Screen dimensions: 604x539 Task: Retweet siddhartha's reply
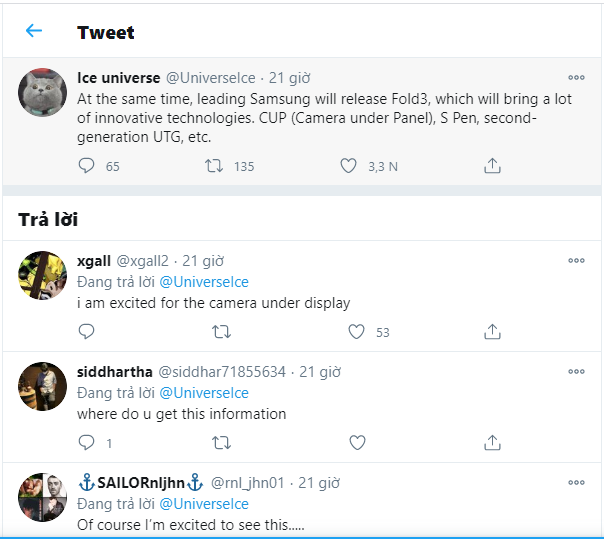coord(221,441)
